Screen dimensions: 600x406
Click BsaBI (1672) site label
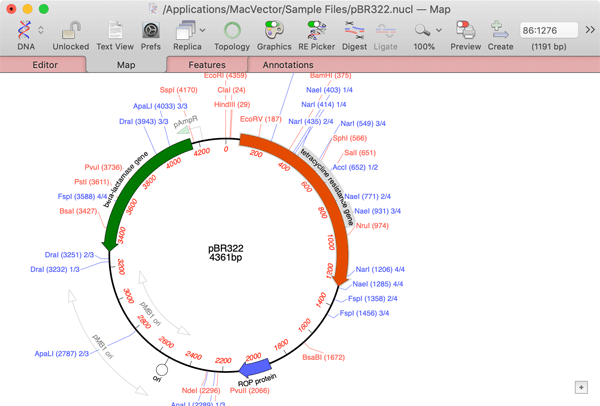[323, 357]
